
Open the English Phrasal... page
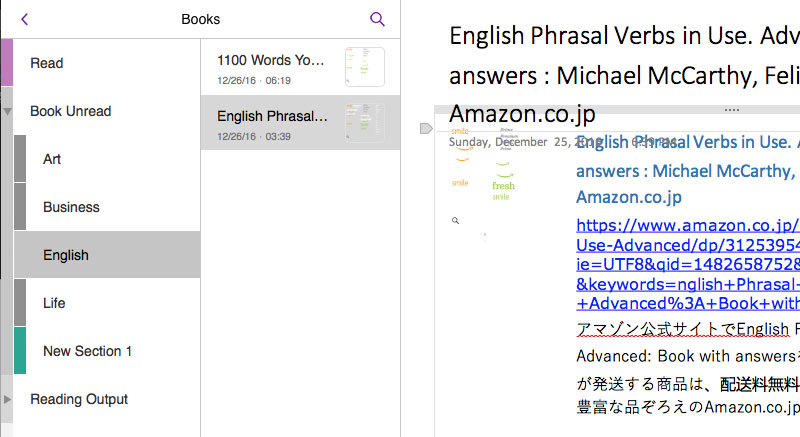tap(301, 122)
